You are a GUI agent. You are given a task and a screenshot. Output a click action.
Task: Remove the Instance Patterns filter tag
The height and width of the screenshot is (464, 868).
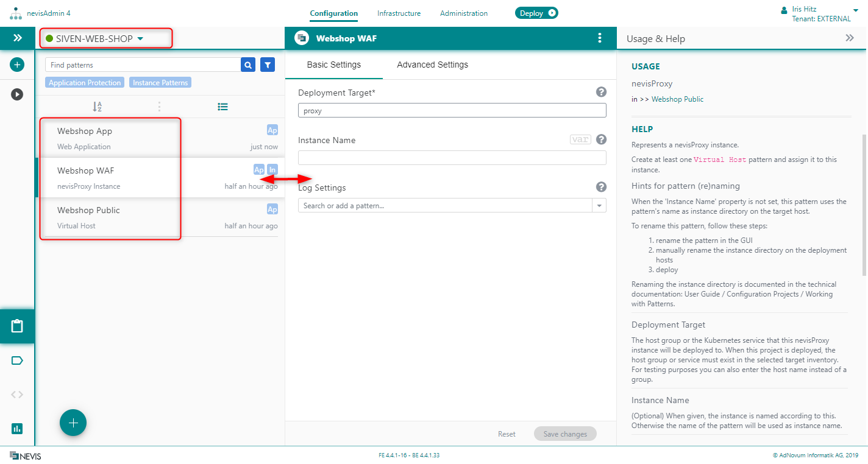point(160,83)
